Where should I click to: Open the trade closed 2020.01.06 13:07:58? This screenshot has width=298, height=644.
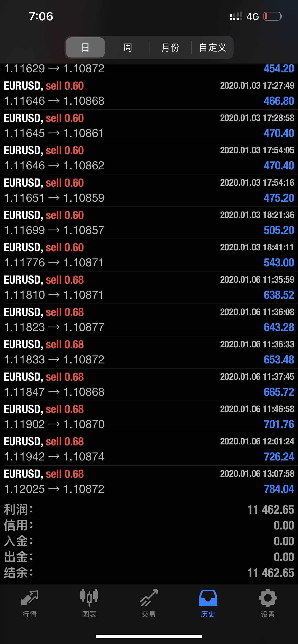click(x=149, y=482)
